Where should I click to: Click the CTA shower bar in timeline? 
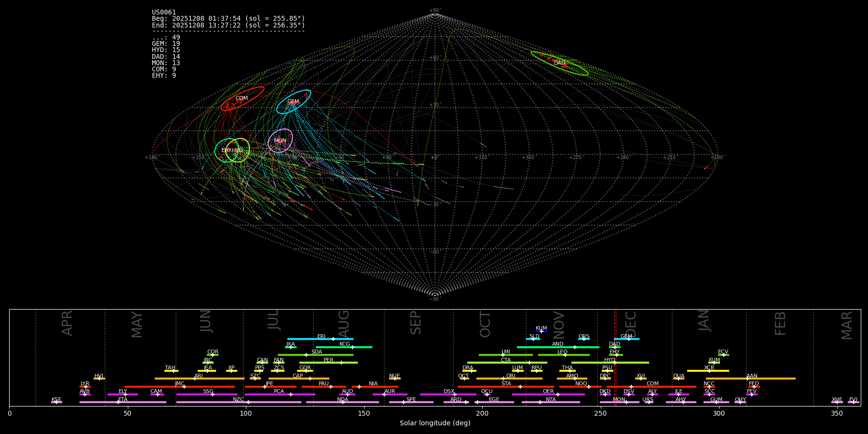(507, 363)
